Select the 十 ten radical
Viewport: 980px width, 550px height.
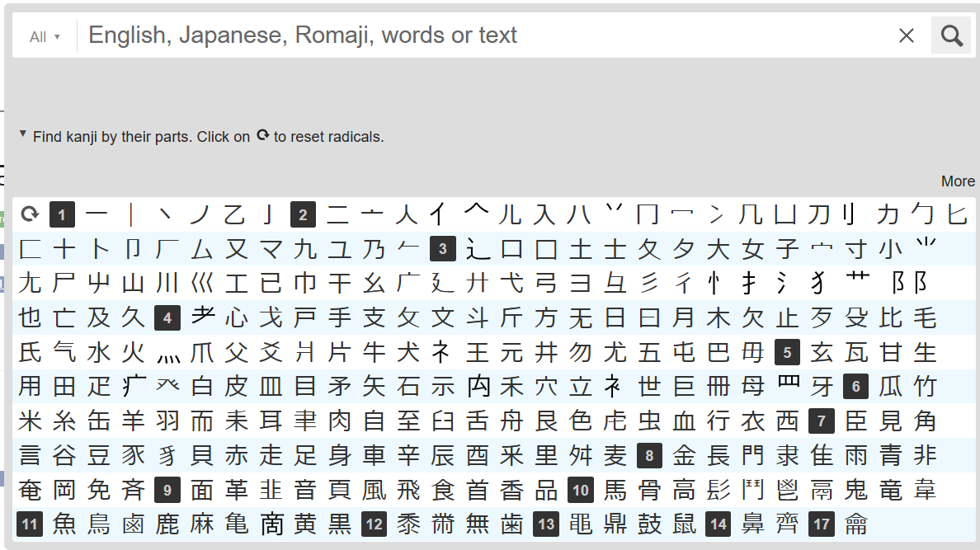click(x=64, y=249)
